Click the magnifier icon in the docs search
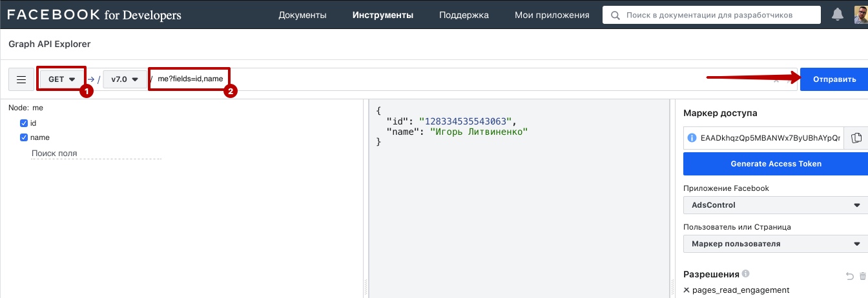Viewport: 868px width, 298px height. [x=614, y=15]
